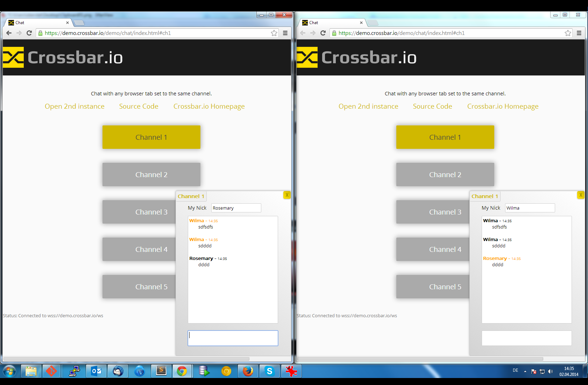Image resolution: width=588 pixels, height=385 pixels.
Task: Edit the Wilma nickname field
Action: click(x=530, y=208)
